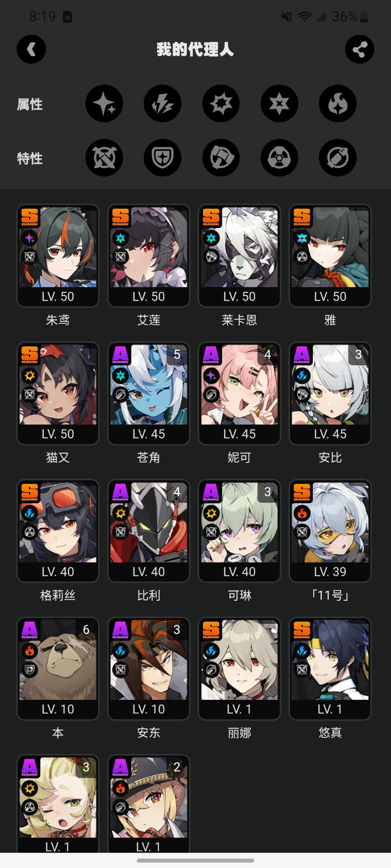This screenshot has height=868, width=391.
Task: Toggle the Fire attribute flame filter
Action: coord(338,104)
